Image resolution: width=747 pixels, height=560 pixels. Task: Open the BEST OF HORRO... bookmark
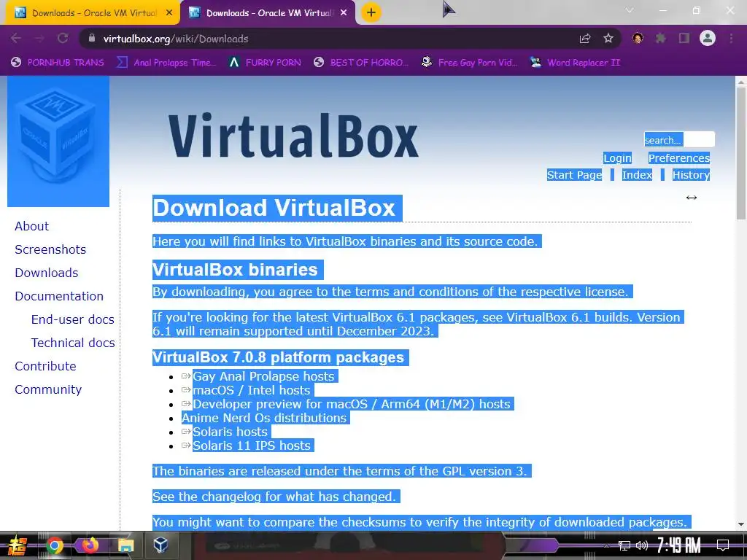point(361,63)
